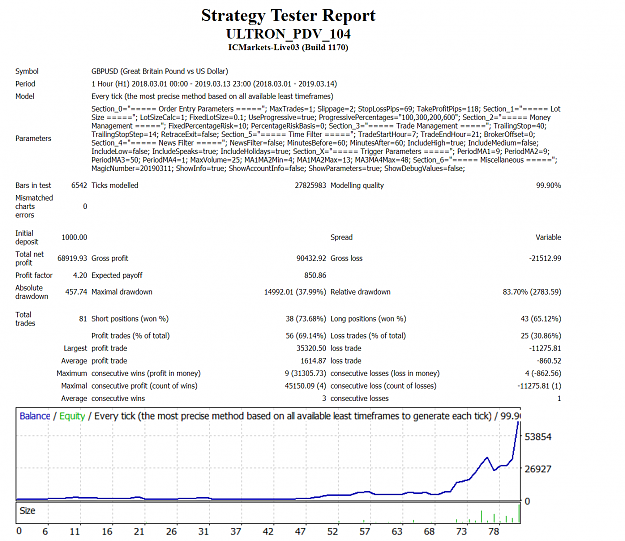The width and height of the screenshot is (625, 541).
Task: Click the Parameters label
Action: (x=33, y=138)
